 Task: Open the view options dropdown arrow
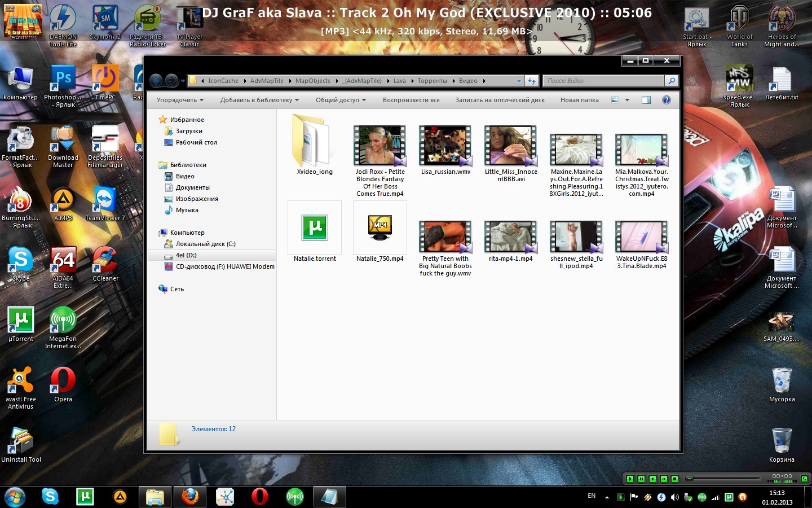tap(627, 100)
